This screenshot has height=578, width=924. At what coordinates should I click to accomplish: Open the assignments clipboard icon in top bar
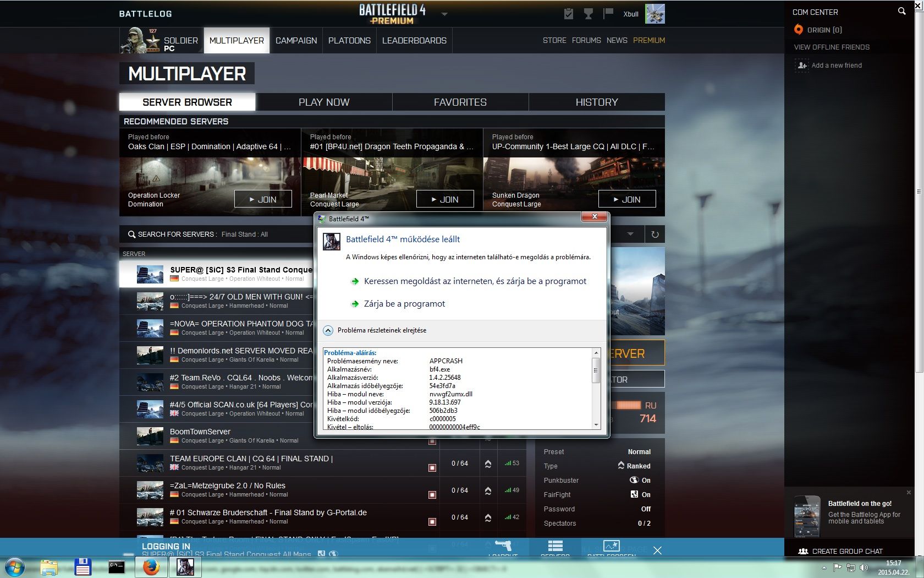pos(569,14)
